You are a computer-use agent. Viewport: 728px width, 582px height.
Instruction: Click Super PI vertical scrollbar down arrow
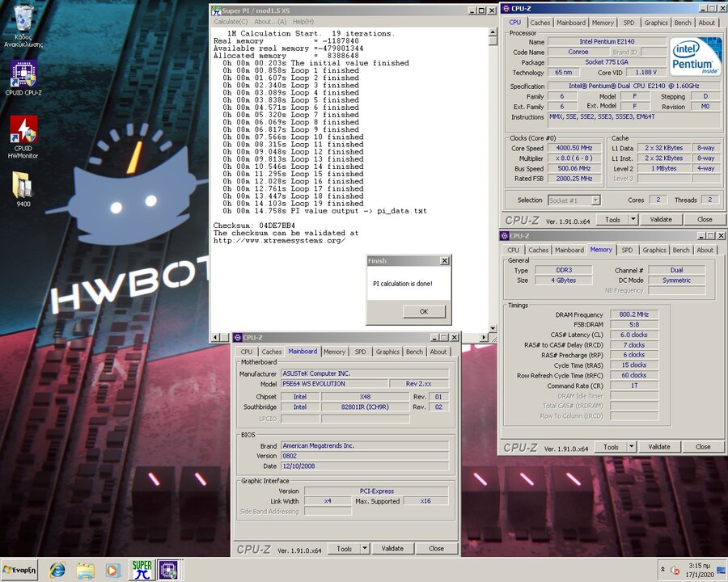point(493,328)
